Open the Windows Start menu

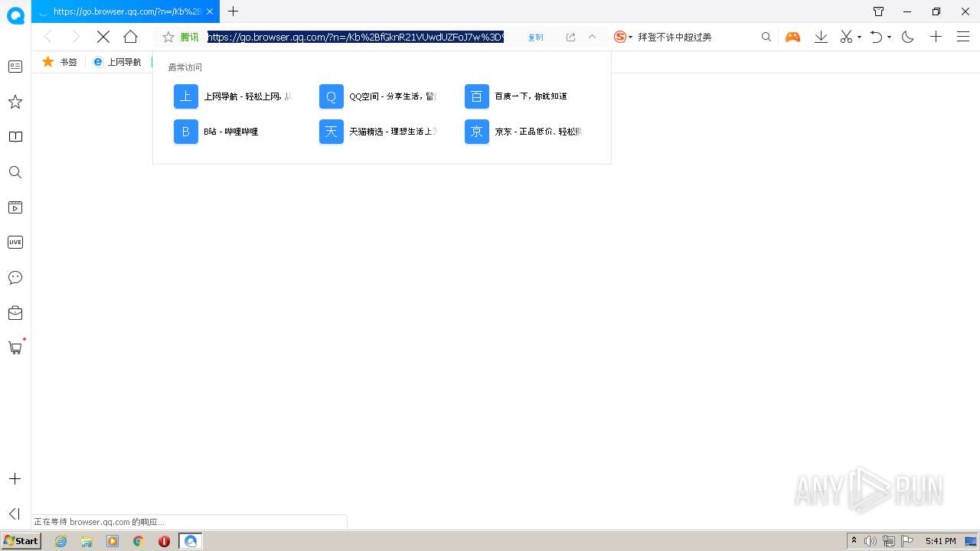point(21,541)
